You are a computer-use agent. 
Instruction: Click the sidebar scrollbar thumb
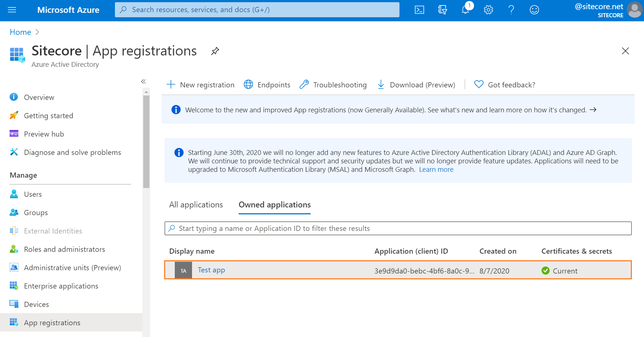click(146, 142)
